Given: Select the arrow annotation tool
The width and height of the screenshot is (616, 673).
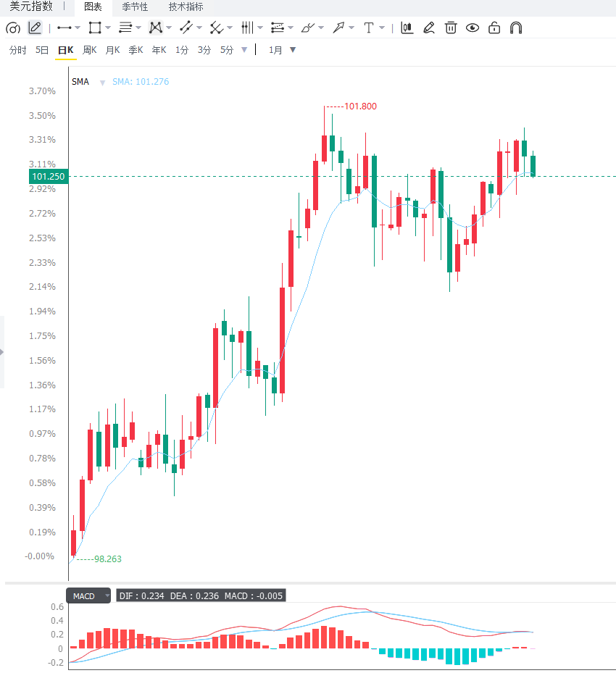Looking at the screenshot, I should [x=338, y=28].
